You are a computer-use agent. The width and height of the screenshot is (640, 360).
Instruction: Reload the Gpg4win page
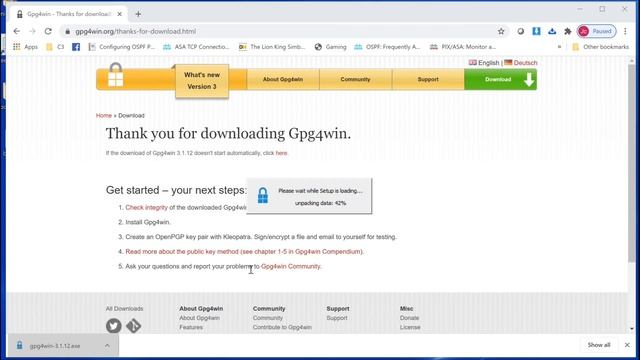(x=48, y=31)
